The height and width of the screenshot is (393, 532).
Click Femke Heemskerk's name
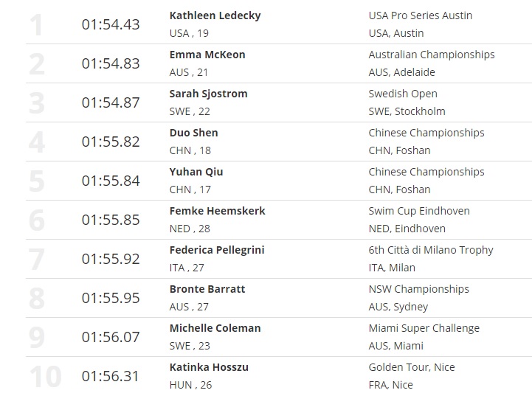point(217,211)
